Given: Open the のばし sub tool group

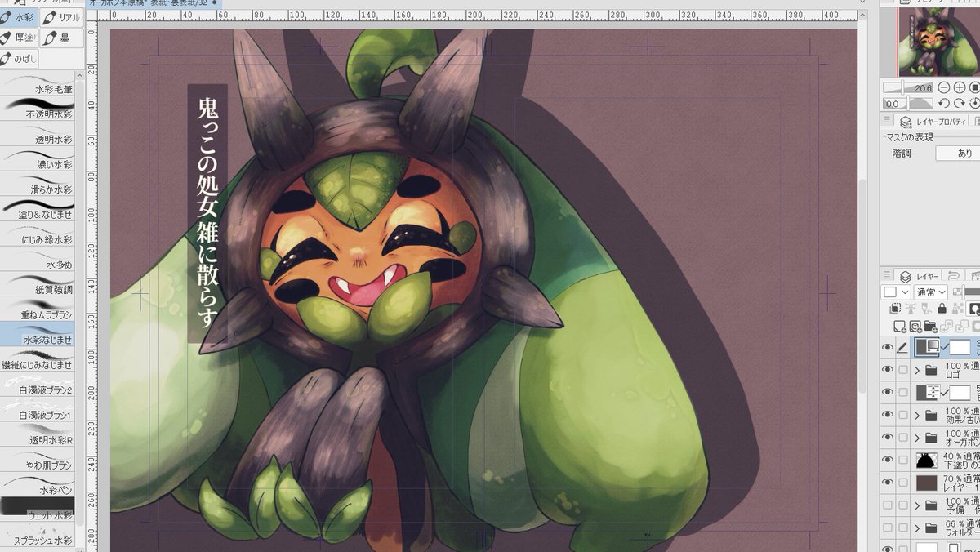Looking at the screenshot, I should click(x=19, y=60).
